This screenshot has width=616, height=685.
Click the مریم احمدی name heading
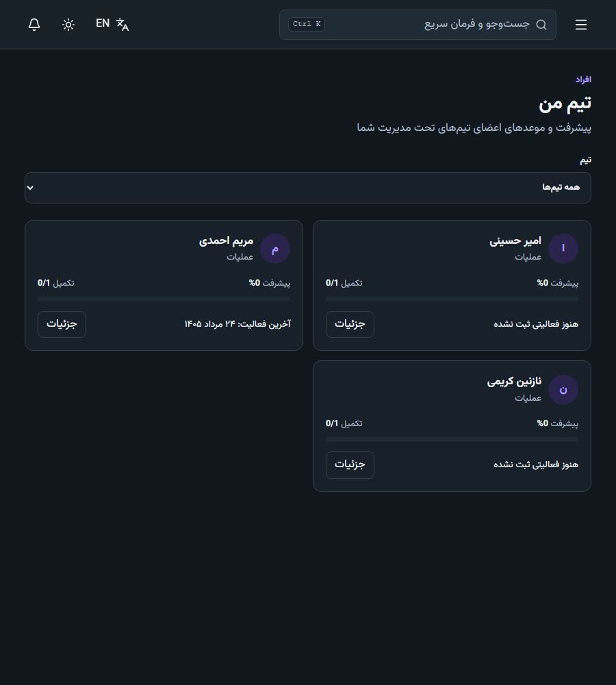click(226, 240)
